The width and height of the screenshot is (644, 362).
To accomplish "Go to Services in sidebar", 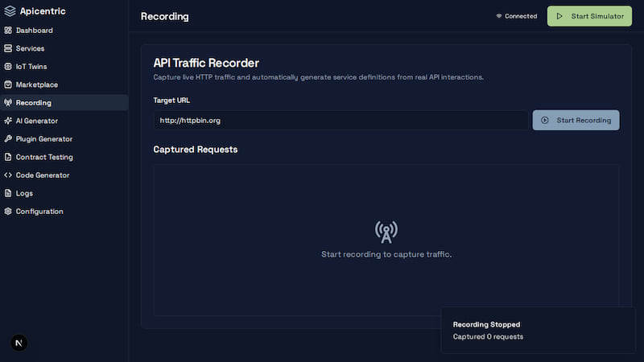I will (x=64, y=48).
